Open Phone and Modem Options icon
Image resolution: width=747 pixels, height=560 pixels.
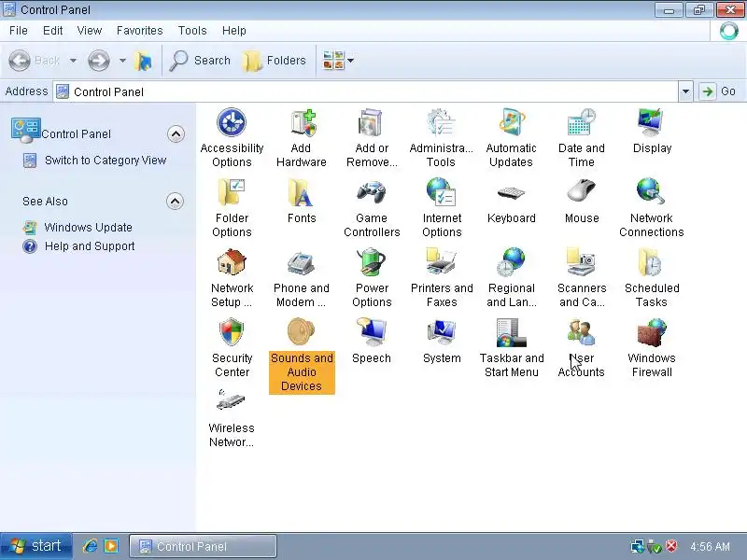point(302,263)
